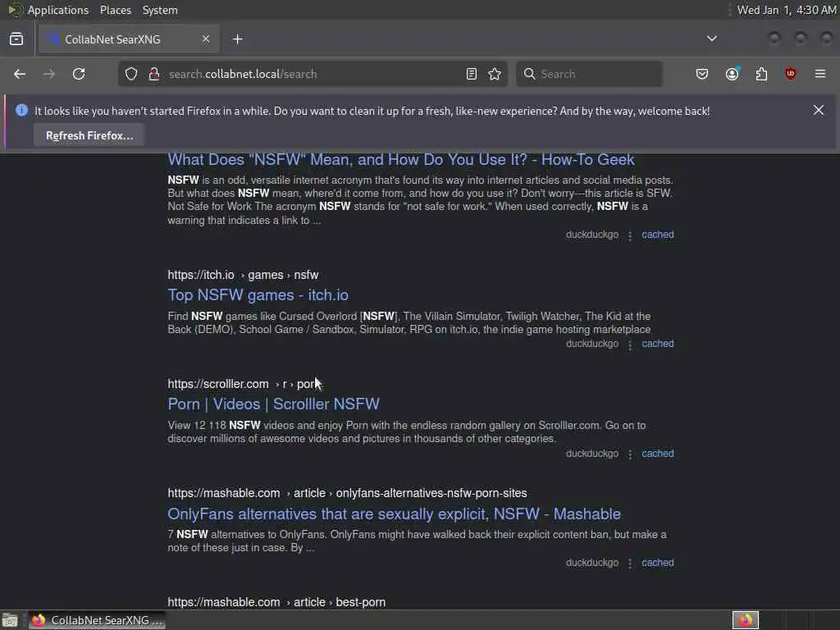Viewport: 840px width, 630px height.
Task: Dismiss the Firefox refresh notification bar
Action: pyautogui.click(x=819, y=110)
